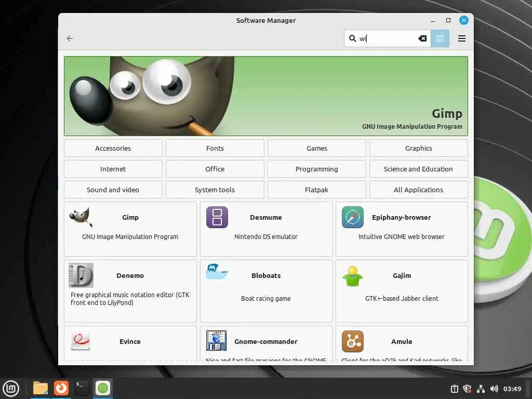The width and height of the screenshot is (532, 399).
Task: Open 'GNU Image Manipulation Program' tile text
Action: point(130,237)
